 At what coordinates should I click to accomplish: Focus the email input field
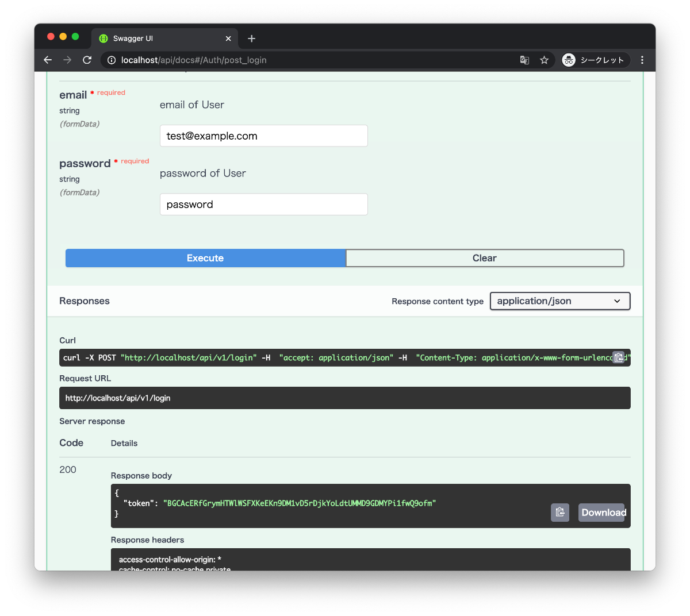coord(264,136)
